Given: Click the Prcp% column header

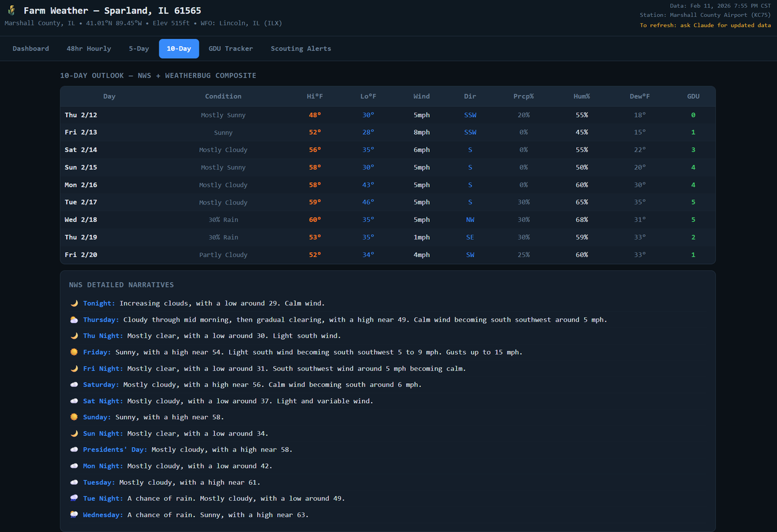Looking at the screenshot, I should (523, 96).
